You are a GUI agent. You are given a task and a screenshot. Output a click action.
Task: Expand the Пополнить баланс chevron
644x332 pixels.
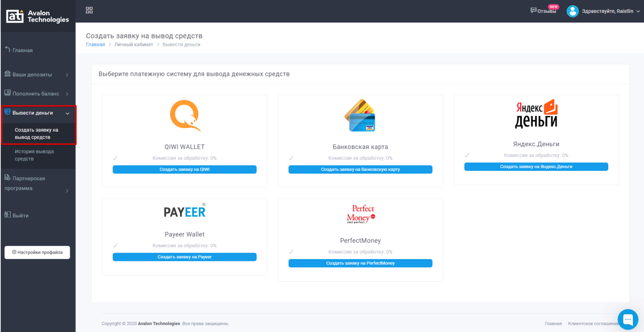tap(67, 94)
